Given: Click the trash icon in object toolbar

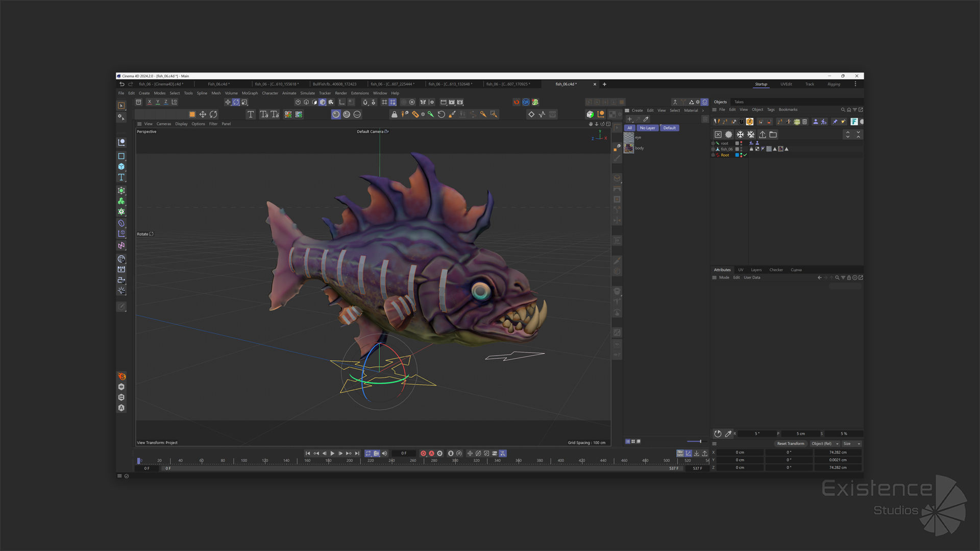Looking at the screenshot, I should click(804, 121).
